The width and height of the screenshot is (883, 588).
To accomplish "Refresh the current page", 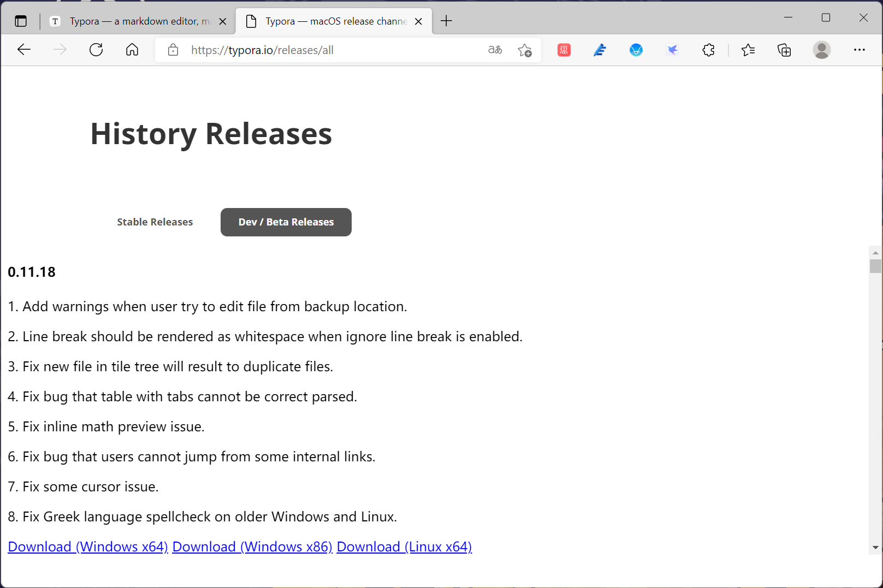I will 96,50.
